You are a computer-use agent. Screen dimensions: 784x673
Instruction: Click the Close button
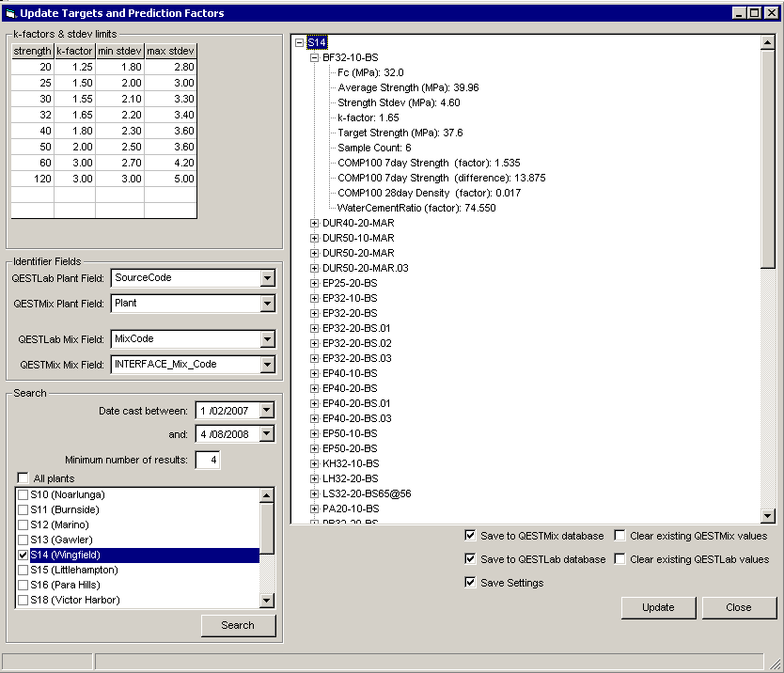(x=739, y=607)
